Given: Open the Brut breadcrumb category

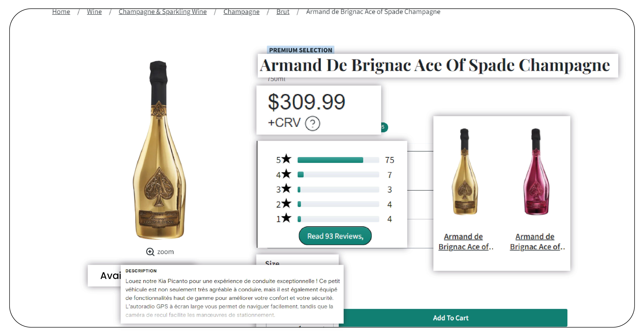Looking at the screenshot, I should pyautogui.click(x=283, y=11).
